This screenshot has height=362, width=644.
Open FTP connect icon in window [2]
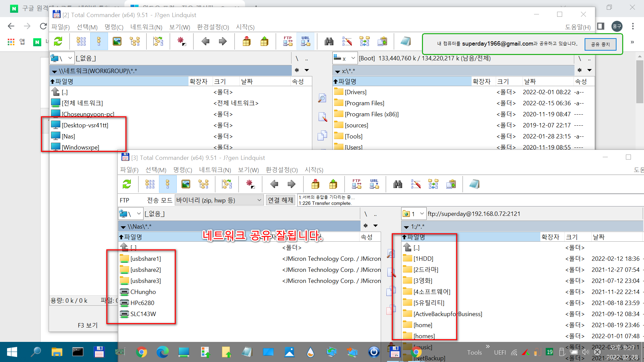[x=288, y=42]
